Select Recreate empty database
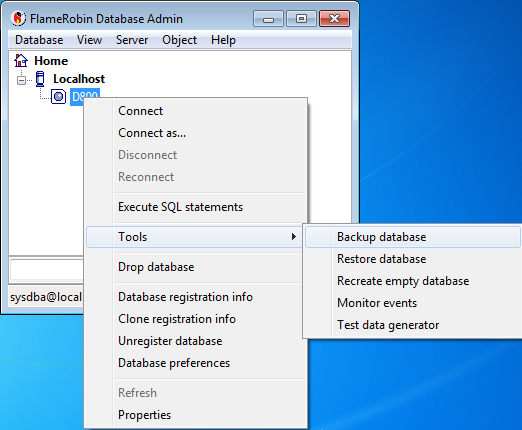Screen dimensions: 522x430 (x=413, y=281)
